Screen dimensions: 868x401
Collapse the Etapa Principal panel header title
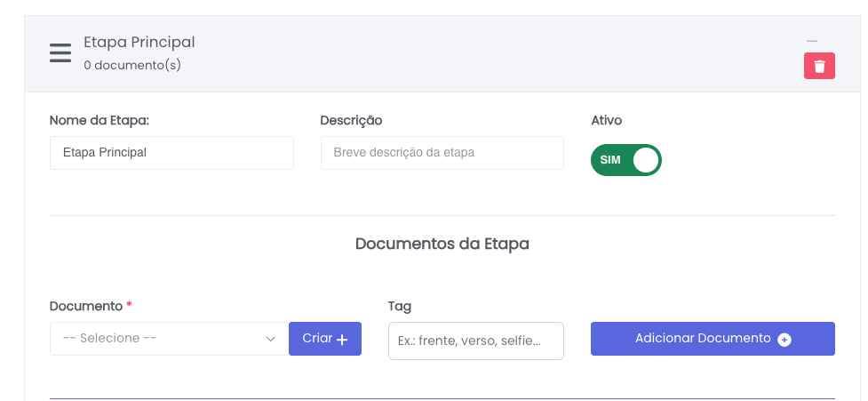[139, 42]
